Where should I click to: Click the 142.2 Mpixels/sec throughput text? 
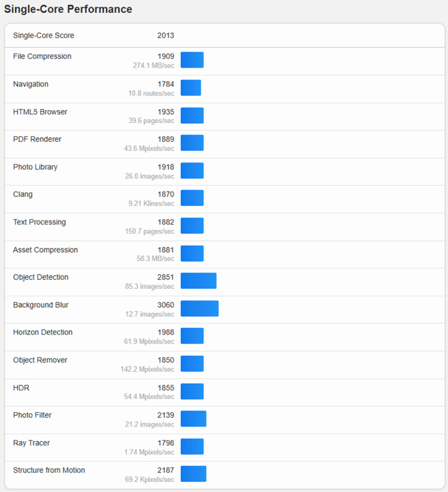click(147, 369)
